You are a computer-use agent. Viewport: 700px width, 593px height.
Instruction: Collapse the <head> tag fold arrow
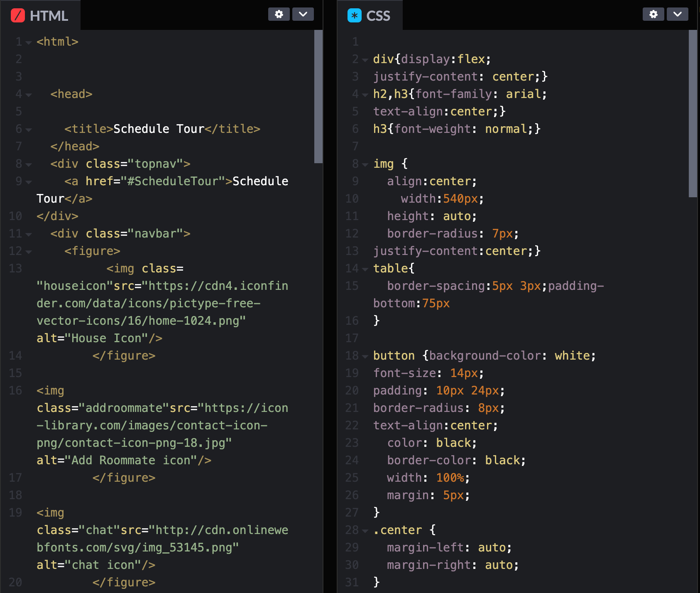tap(29, 95)
